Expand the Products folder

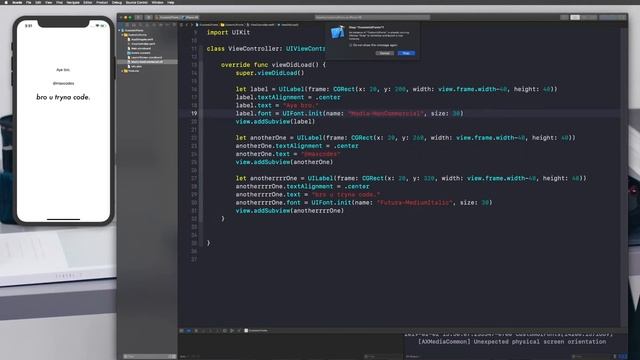(122, 71)
